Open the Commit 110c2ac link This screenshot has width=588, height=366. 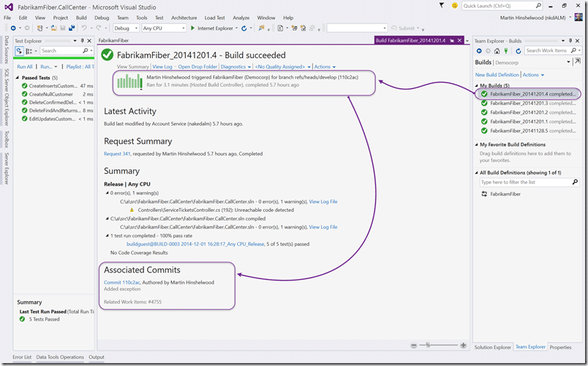pos(122,283)
